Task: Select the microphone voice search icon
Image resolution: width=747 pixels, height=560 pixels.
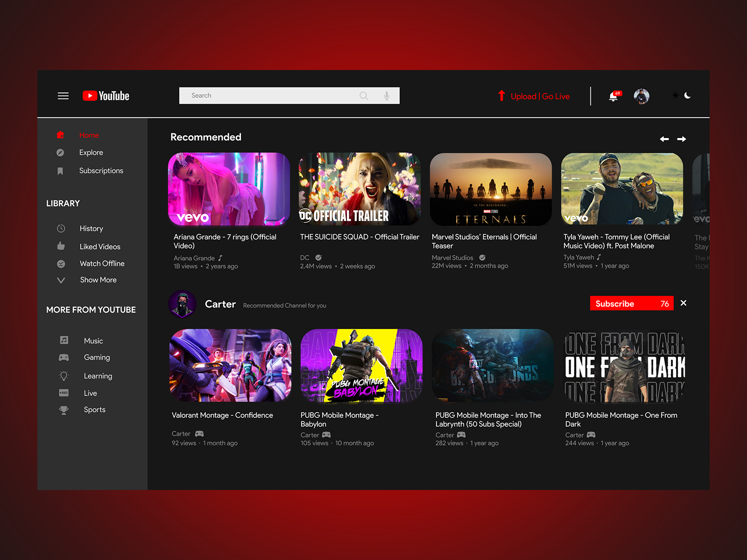Action: pyautogui.click(x=386, y=95)
